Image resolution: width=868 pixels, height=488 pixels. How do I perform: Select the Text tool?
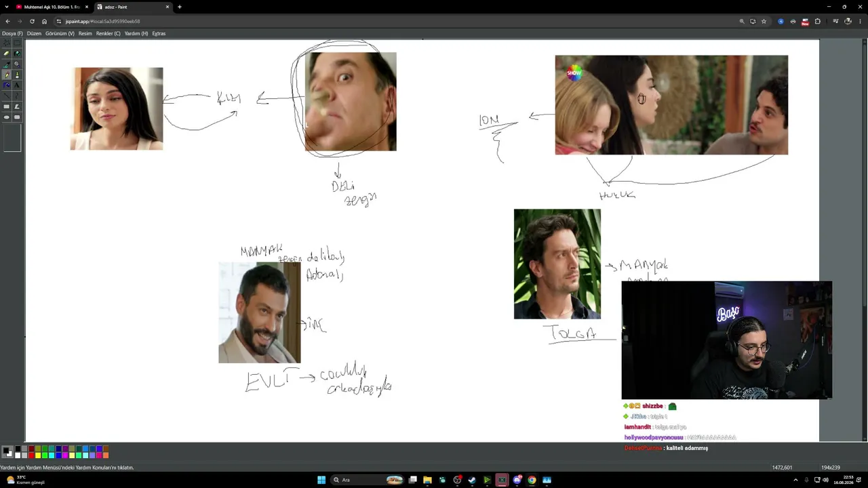pos(18,85)
